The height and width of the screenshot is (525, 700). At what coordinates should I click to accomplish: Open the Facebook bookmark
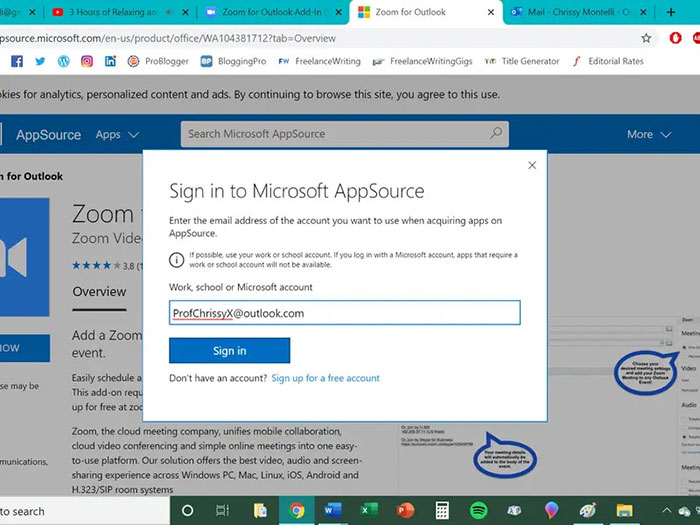[17, 61]
